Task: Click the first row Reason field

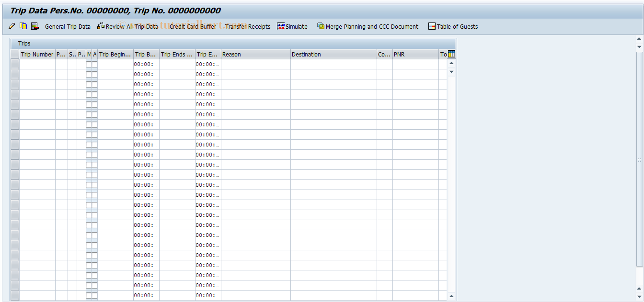Action: [x=255, y=64]
